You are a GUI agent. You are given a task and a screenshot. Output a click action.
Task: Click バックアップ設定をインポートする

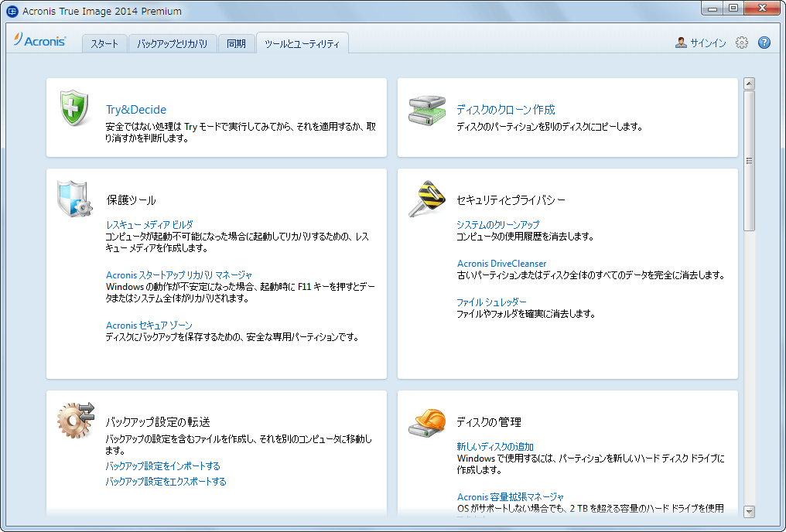point(163,465)
